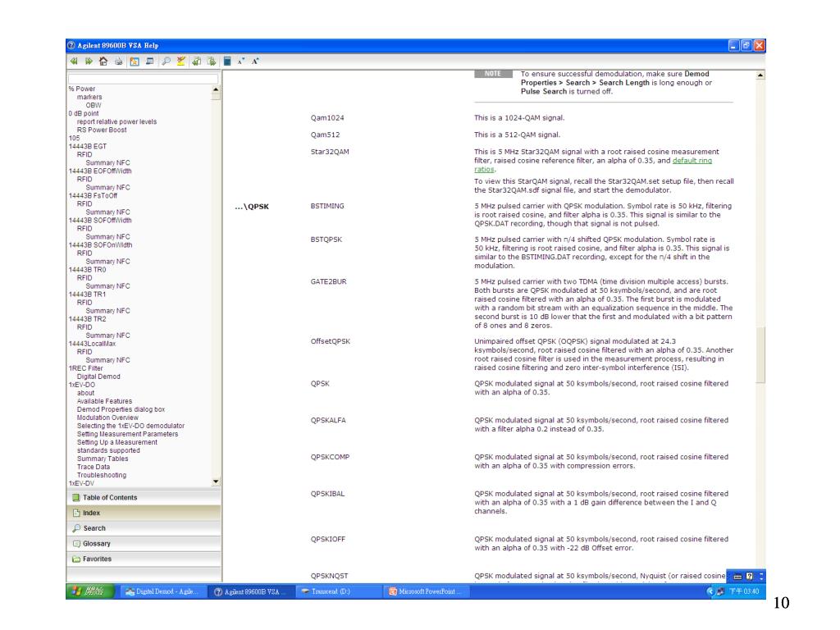Print the current help topic
The height and width of the screenshot is (630, 840).
click(118, 62)
